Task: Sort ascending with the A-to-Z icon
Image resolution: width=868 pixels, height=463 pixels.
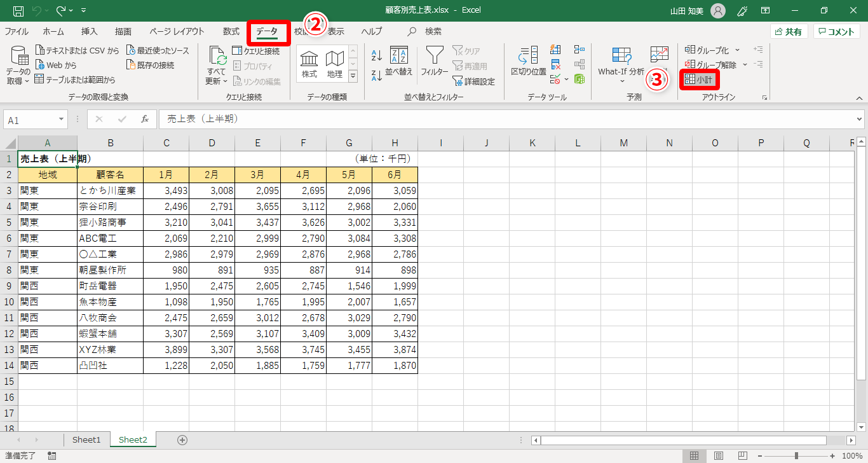Action: coord(376,55)
